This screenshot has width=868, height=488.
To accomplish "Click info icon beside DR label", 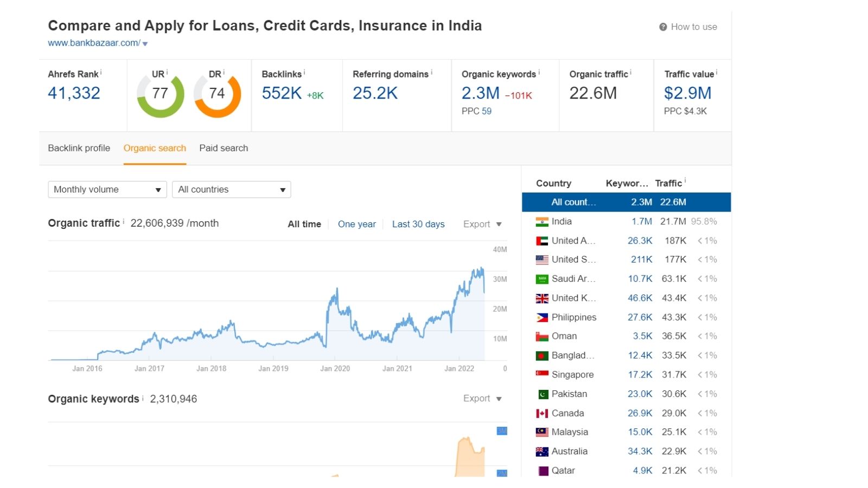I will pyautogui.click(x=224, y=72).
